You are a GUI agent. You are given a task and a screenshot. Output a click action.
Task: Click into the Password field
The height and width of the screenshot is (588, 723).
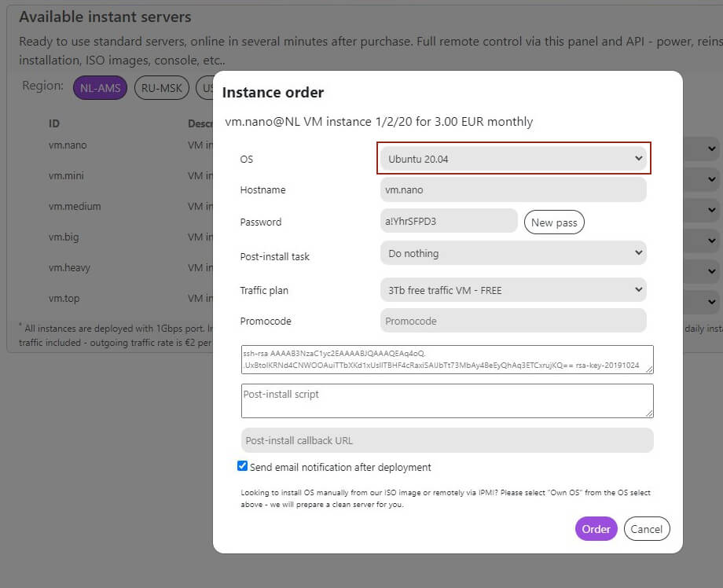[449, 222]
